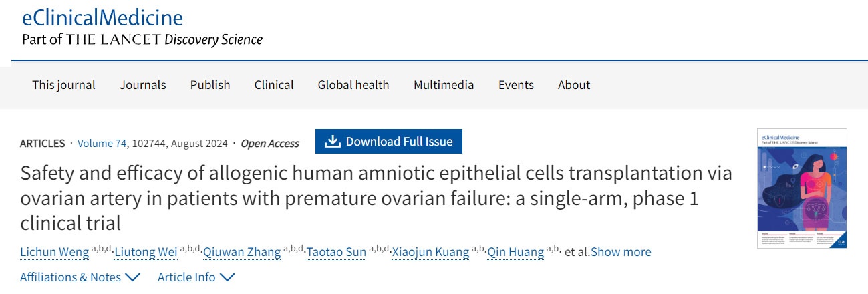Open author Lichun Weng's profile link
Viewport: 868px width, 294px height.
[54, 252]
